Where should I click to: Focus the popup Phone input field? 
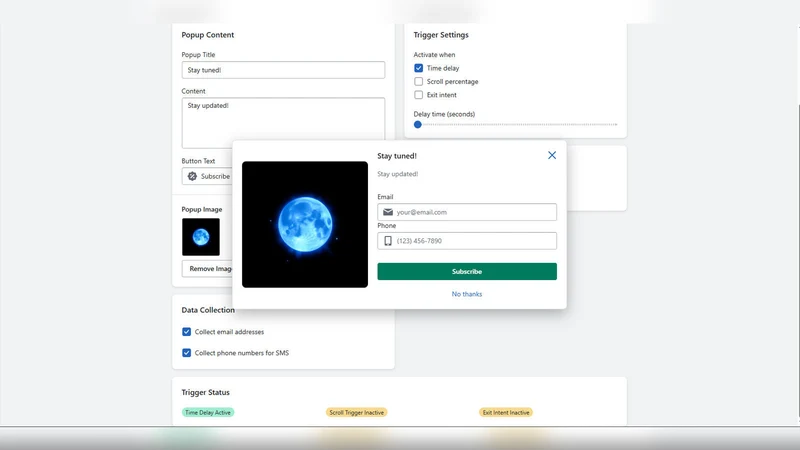467,241
